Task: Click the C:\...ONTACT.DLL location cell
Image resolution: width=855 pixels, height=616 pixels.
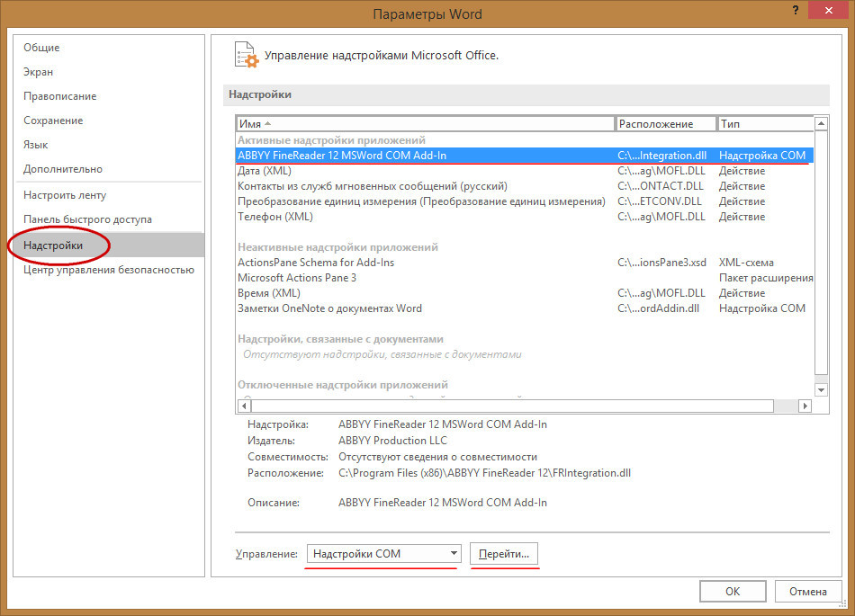Action: click(661, 186)
